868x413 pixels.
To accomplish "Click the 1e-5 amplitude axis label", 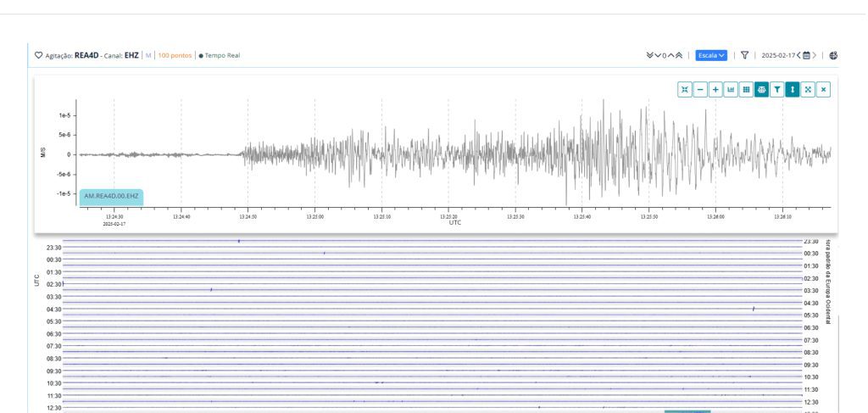I will [64, 115].
